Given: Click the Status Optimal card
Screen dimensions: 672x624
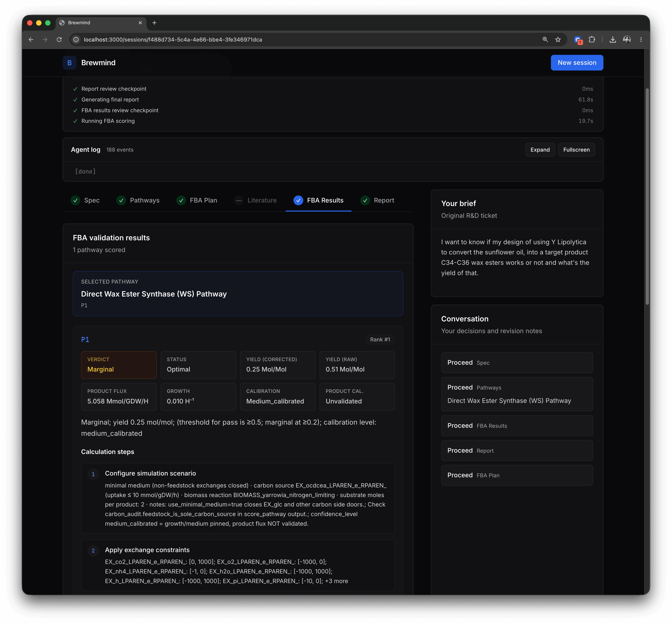Looking at the screenshot, I should click(x=198, y=365).
